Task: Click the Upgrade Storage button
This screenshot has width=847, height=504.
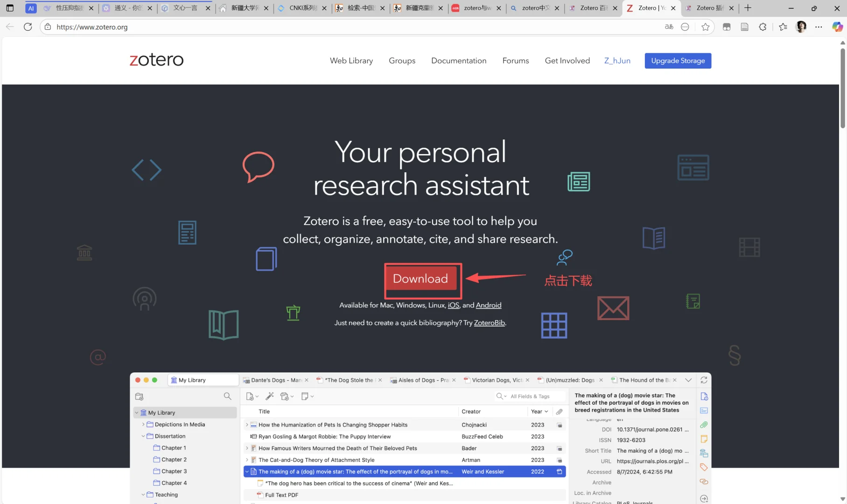Action: [x=678, y=61]
